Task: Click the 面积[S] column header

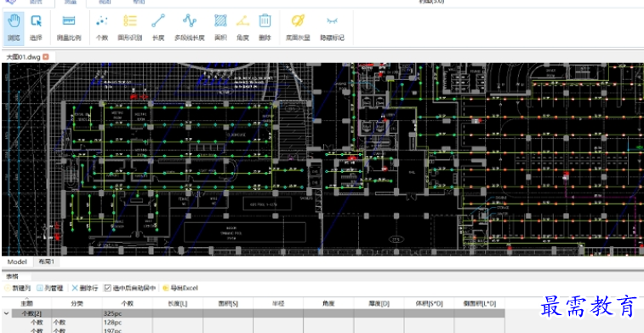Action: pyautogui.click(x=228, y=304)
